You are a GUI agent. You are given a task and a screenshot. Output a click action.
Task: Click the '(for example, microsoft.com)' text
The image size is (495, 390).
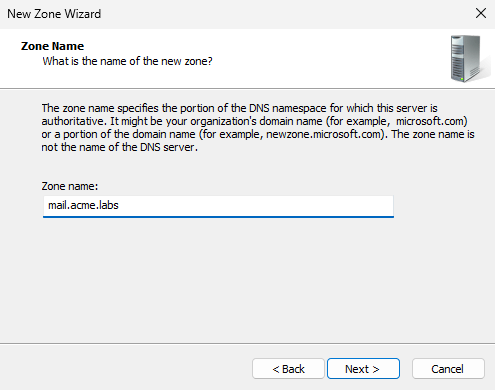click(397, 121)
